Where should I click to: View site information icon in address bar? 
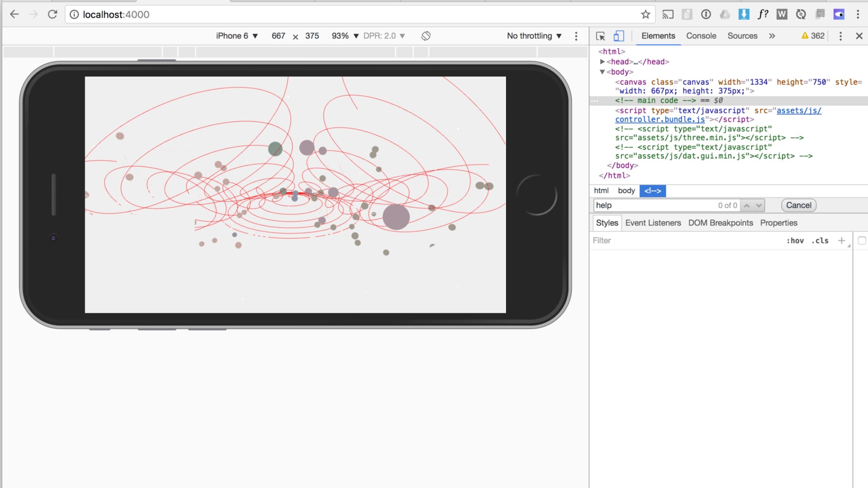[74, 14]
